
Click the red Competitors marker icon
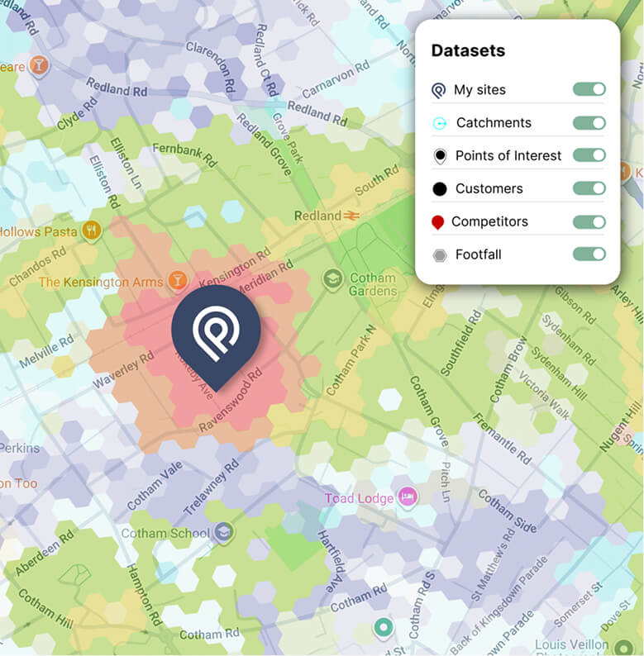point(437,222)
